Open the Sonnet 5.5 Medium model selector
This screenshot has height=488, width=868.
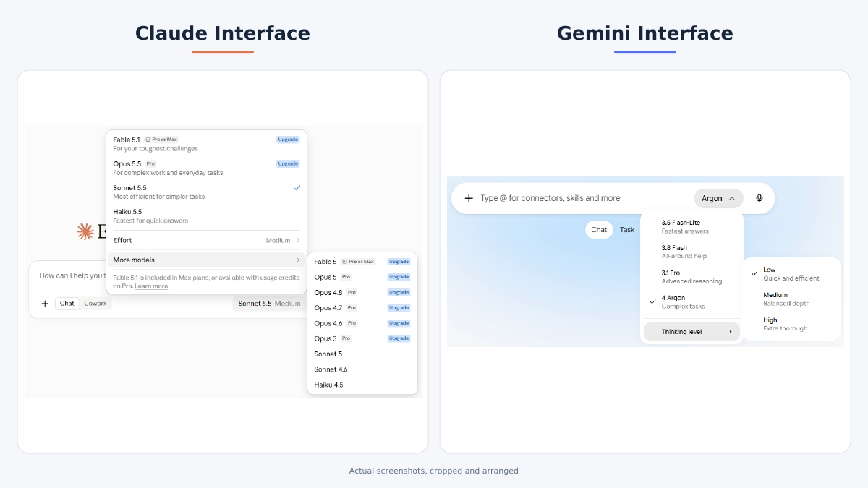pyautogui.click(x=269, y=304)
